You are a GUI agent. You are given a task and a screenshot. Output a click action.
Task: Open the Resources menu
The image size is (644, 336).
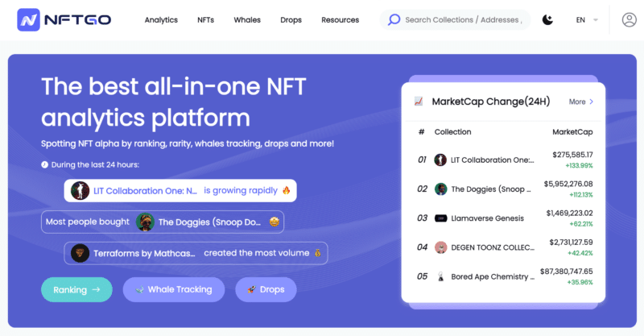pyautogui.click(x=340, y=19)
